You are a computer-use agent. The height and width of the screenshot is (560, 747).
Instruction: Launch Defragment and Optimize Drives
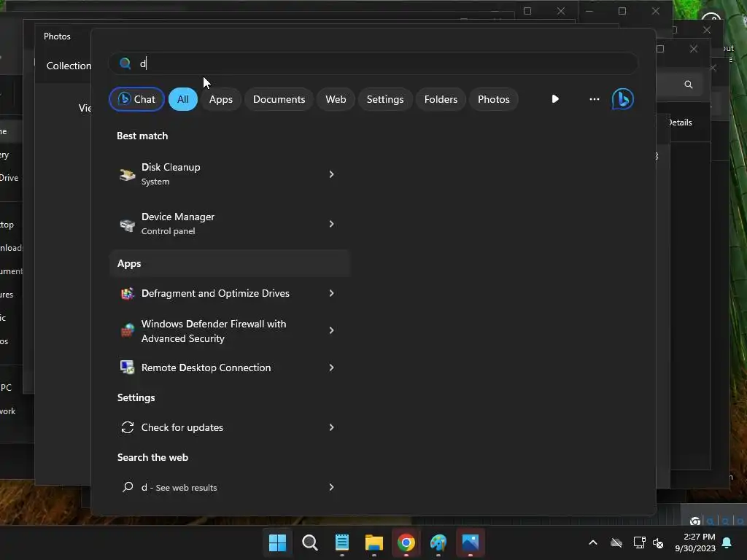point(230,293)
